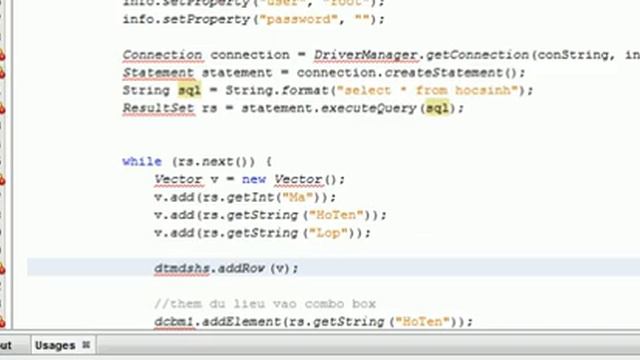The image size is (640, 360).
Task: Click the "password" string literal
Action: [x=298, y=19]
